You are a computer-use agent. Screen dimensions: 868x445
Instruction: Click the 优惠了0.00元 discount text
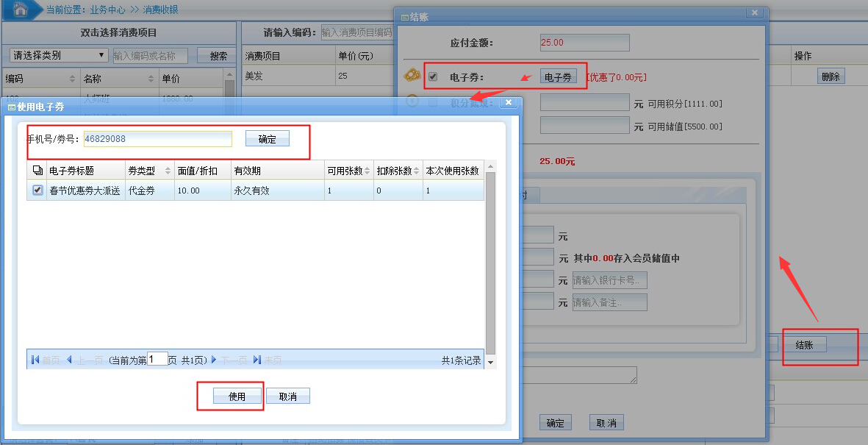click(x=617, y=77)
